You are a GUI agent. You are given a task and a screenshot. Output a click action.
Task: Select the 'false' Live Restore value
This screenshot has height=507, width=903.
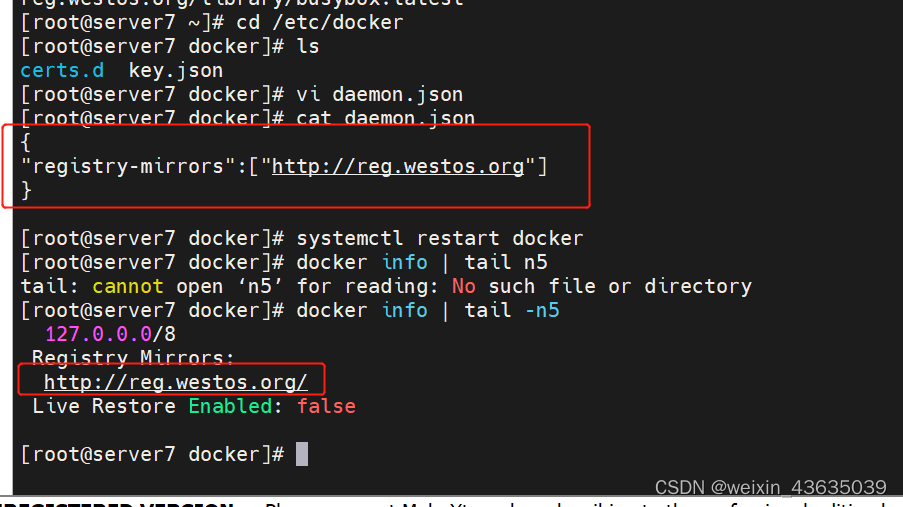point(326,406)
